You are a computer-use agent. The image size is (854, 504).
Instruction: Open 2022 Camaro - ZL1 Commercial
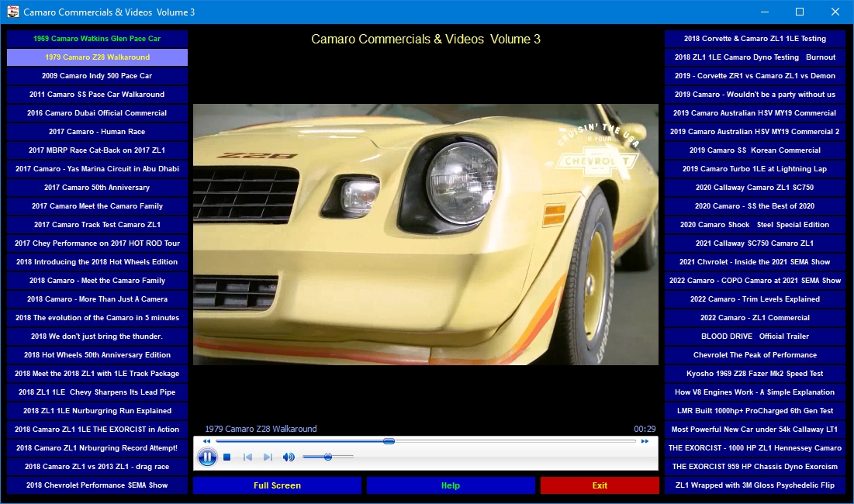click(x=755, y=318)
